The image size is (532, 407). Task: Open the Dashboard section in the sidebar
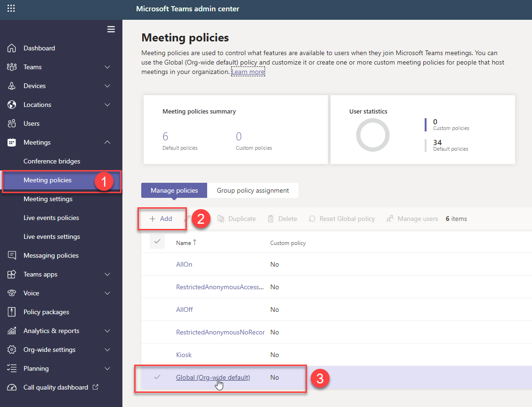(x=40, y=48)
